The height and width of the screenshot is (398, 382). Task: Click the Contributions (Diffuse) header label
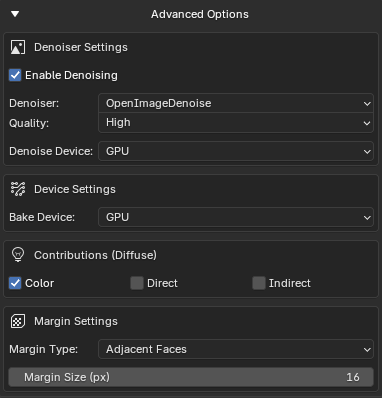(95, 255)
